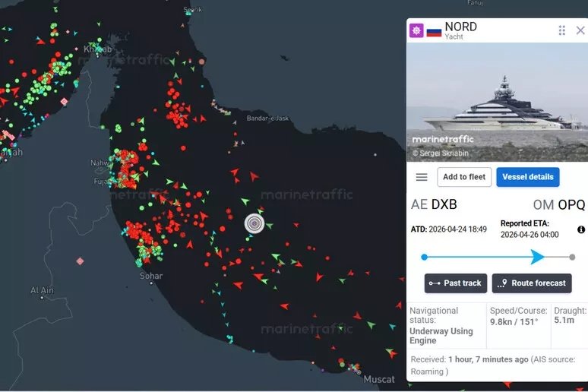The height and width of the screenshot is (392, 588).
Task: Click the voyage progress arrow marker
Action: [537, 257]
